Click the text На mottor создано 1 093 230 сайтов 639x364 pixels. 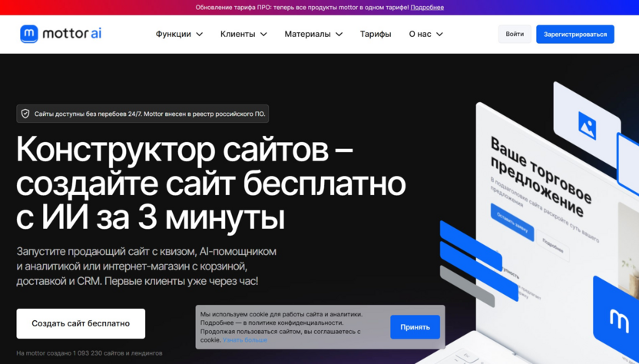[x=89, y=353]
